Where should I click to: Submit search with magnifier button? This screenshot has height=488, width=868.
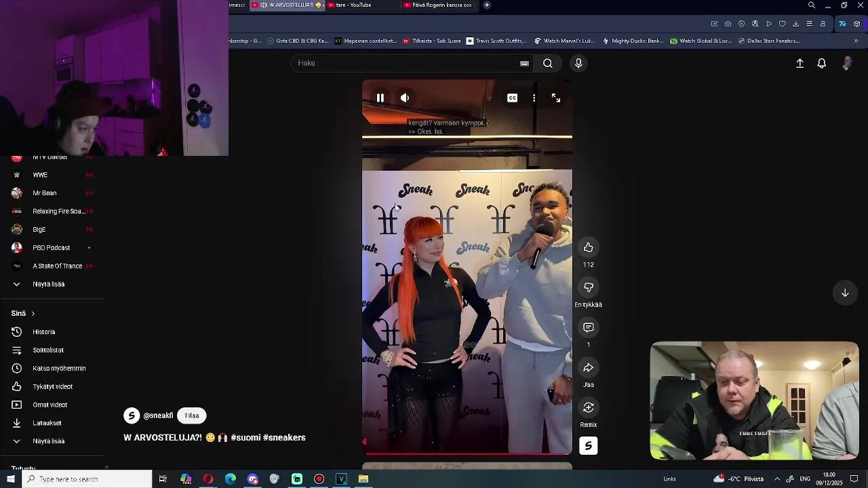pyautogui.click(x=547, y=63)
